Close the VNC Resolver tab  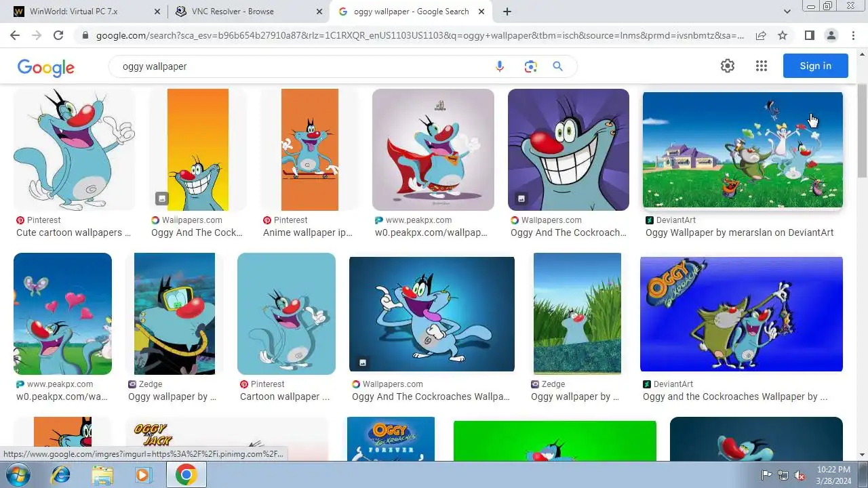319,12
